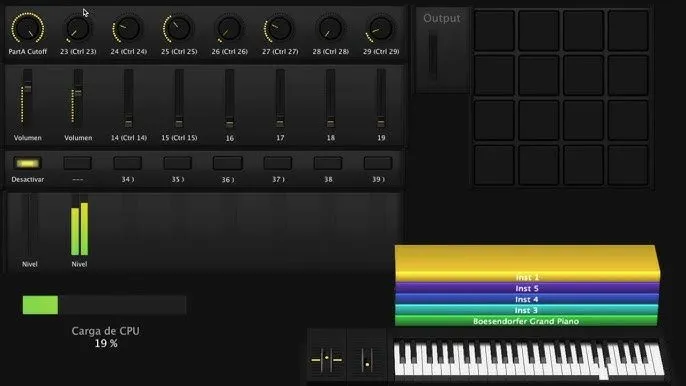
Task: Click the second Volumen fader
Action: pyautogui.click(x=77, y=98)
